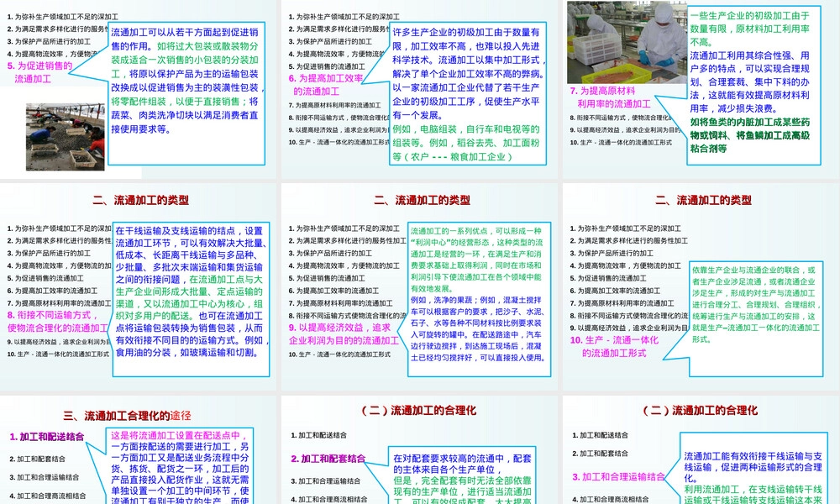Click 10. 生产-流通一体化的流通加工形式 in item-9 slide
The image size is (840, 504).
coord(339,354)
